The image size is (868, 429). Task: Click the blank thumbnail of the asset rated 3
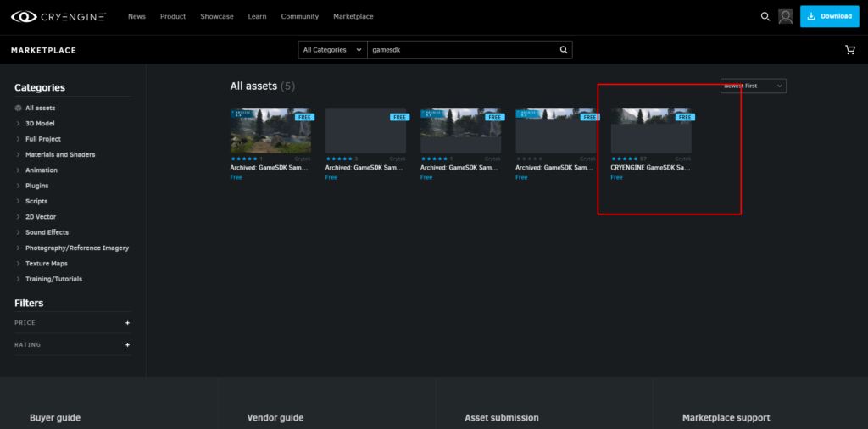click(x=366, y=131)
